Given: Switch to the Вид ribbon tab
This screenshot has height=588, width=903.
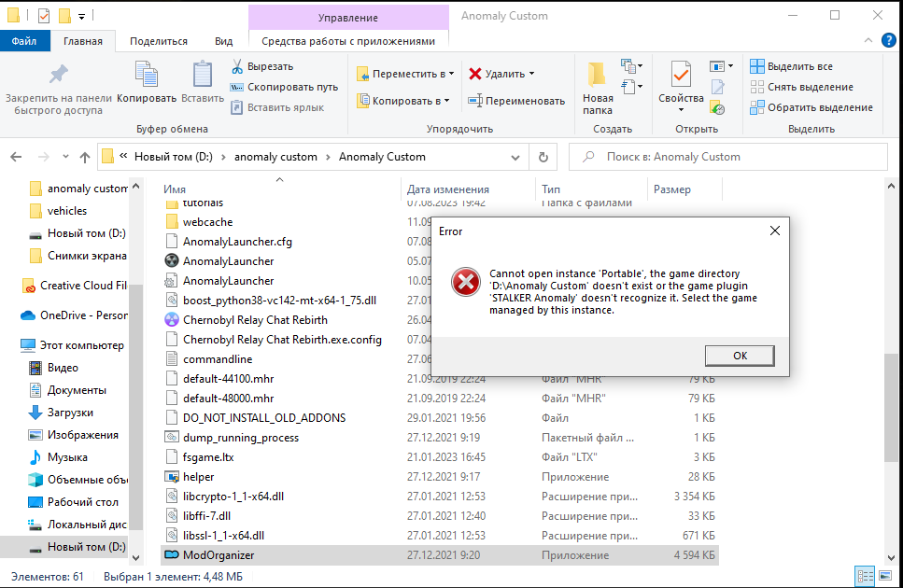Looking at the screenshot, I should (223, 41).
